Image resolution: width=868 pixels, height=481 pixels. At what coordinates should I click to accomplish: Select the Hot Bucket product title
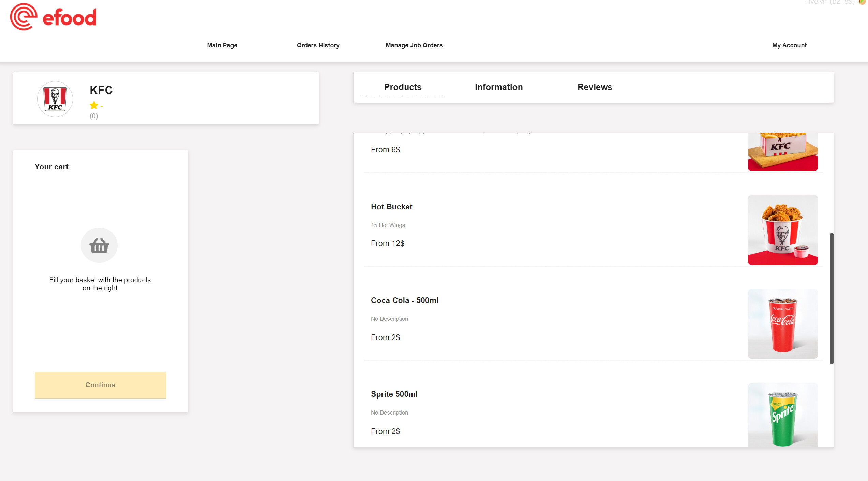[x=391, y=207]
